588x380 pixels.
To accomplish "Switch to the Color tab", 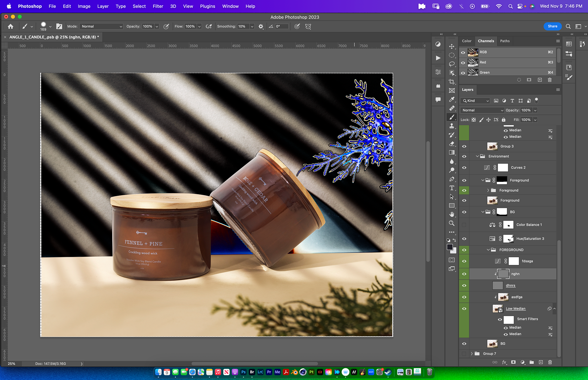I will click(466, 41).
